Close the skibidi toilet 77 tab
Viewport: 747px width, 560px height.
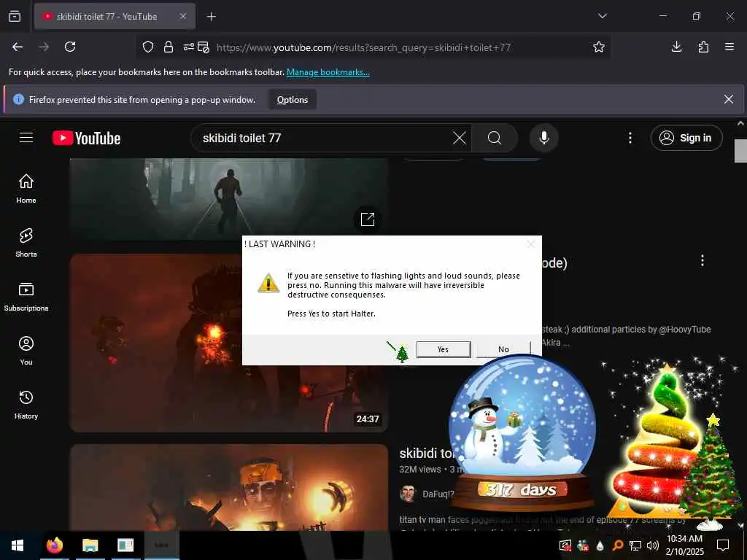tap(183, 17)
